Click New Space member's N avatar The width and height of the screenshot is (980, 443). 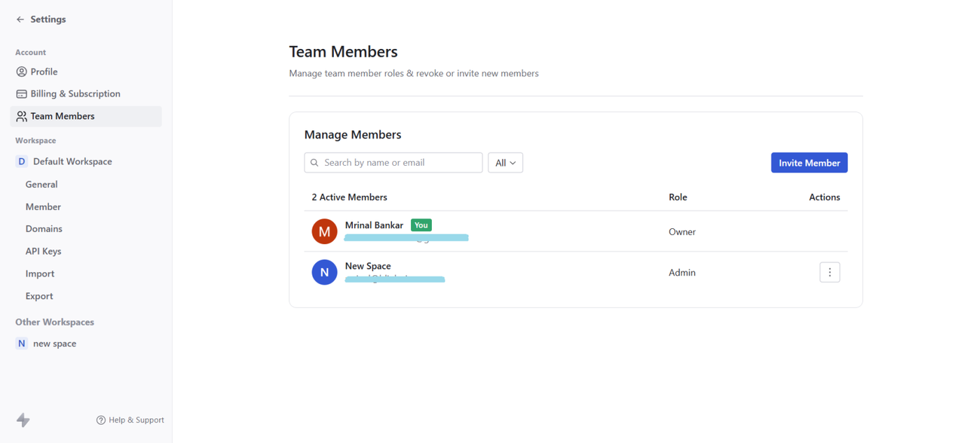pyautogui.click(x=324, y=272)
